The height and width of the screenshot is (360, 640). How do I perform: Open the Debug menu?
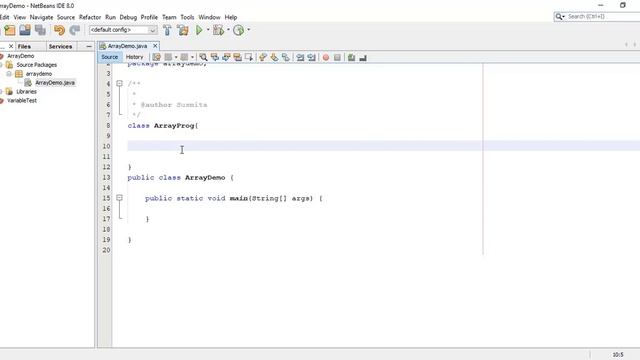(x=128, y=17)
